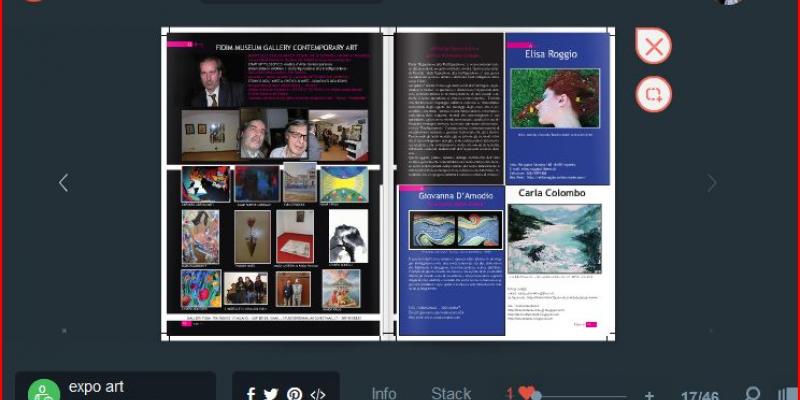Zoom in using the plus icon
This screenshot has height=400, width=800.
coord(649,395)
